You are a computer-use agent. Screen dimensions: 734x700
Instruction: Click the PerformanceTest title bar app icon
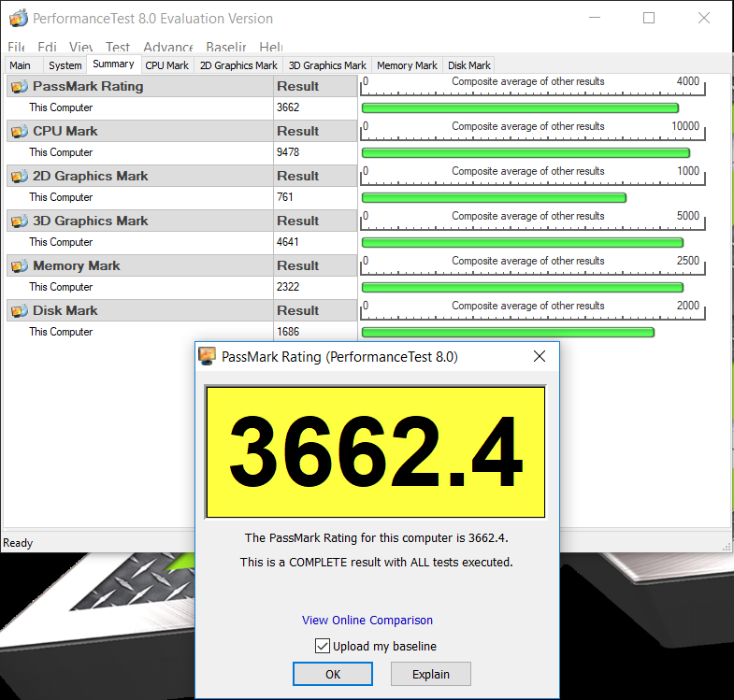tap(19, 19)
